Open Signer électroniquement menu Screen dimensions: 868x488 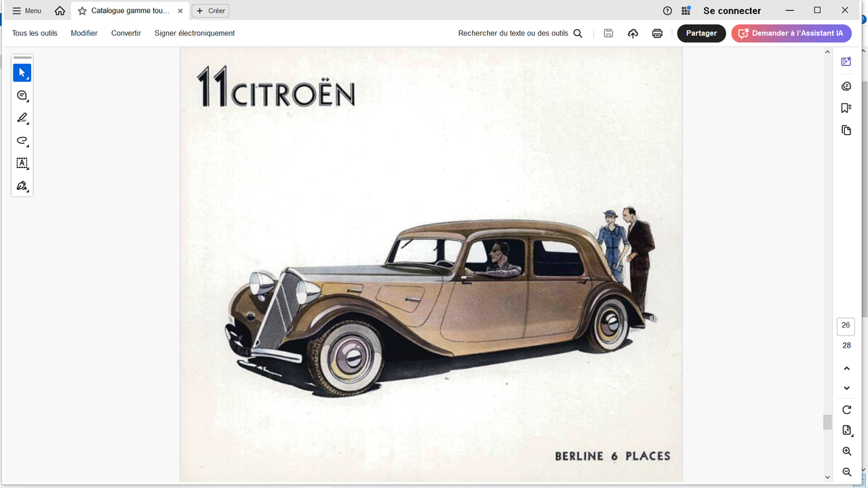[195, 33]
